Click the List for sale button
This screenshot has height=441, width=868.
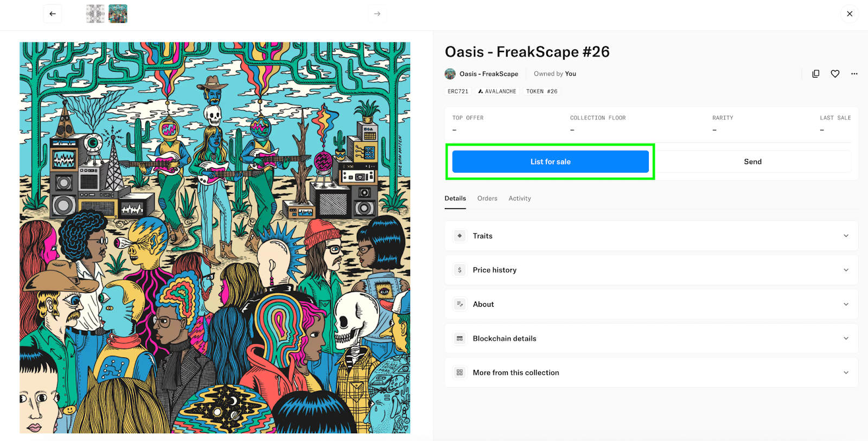pos(551,162)
